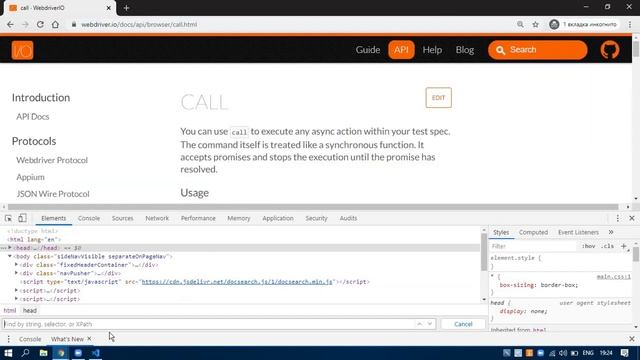This screenshot has width=640, height=360.
Task: Expand the head element node
Action: [x=10, y=248]
